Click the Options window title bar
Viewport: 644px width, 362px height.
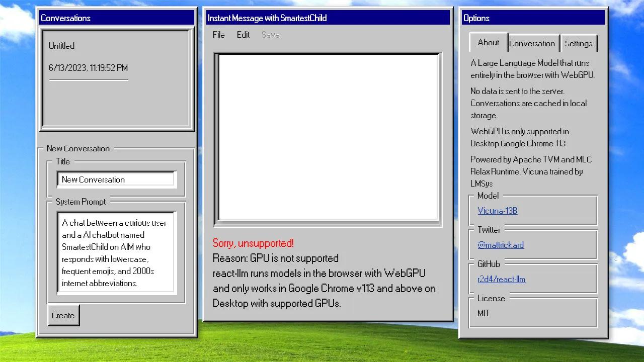click(533, 18)
